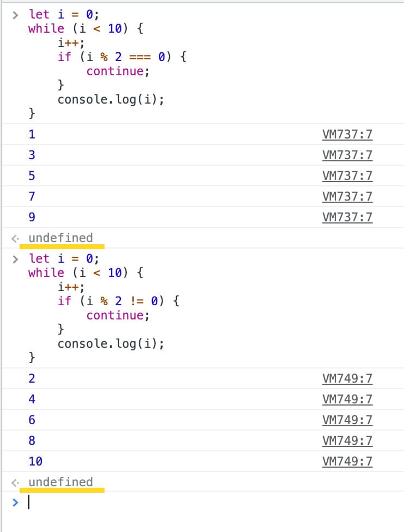
Task: Click 'while (i < 10) {' in second code block
Action: click(85, 273)
